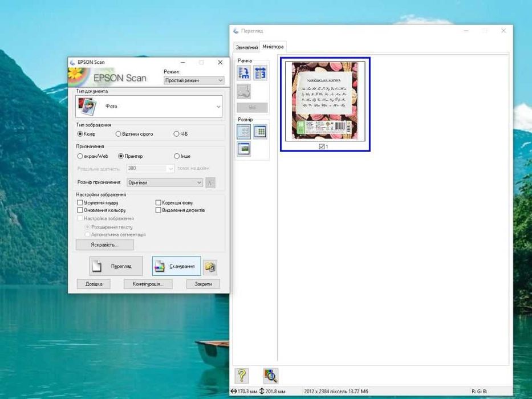This screenshot has height=399, width=532.
Task: Start scan with Сканування button
Action: [176, 266]
